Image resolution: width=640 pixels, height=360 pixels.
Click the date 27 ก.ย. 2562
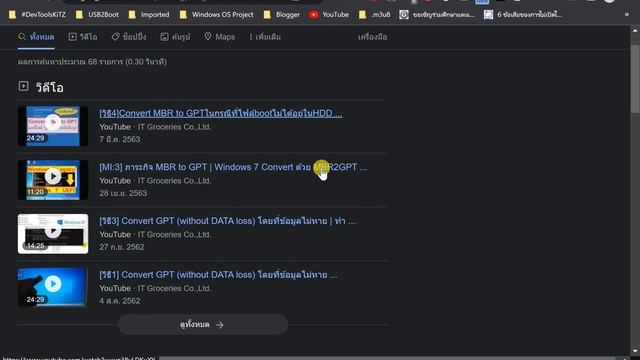(x=122, y=247)
